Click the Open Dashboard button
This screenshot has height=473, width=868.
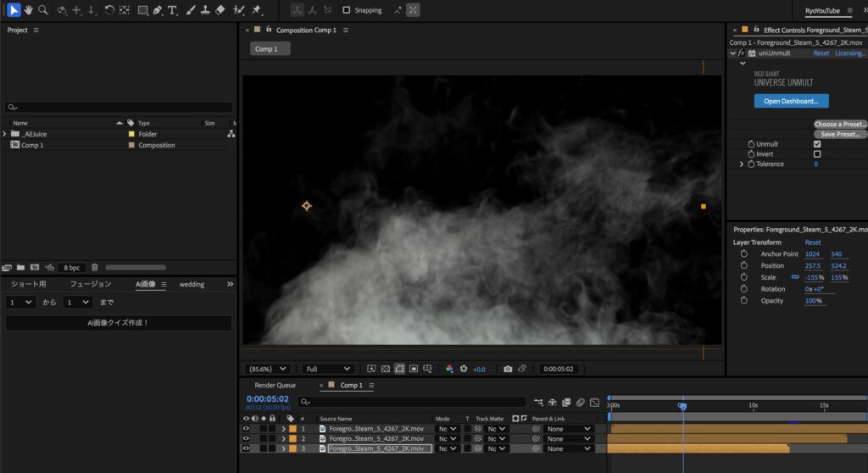pos(791,101)
